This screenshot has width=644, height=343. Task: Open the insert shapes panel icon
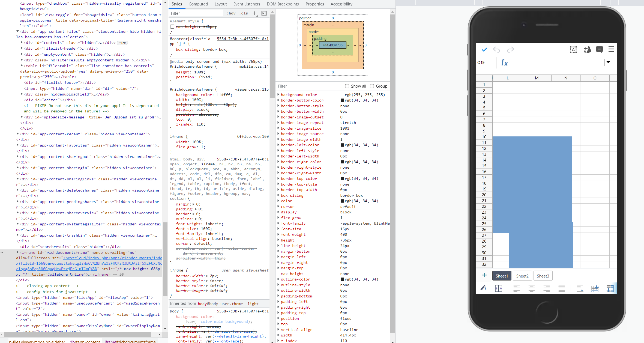[x=587, y=50]
